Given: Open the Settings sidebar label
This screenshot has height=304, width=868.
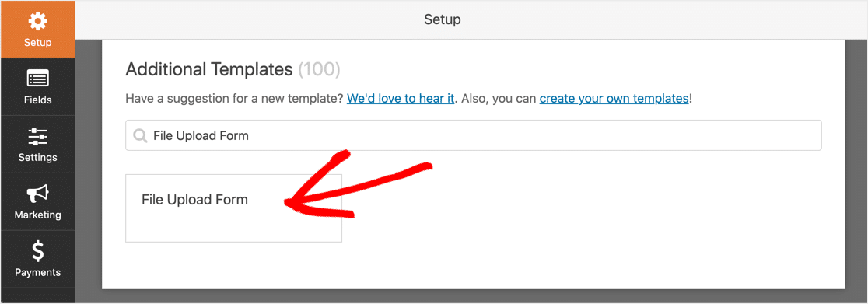Looking at the screenshot, I should pos(37,157).
